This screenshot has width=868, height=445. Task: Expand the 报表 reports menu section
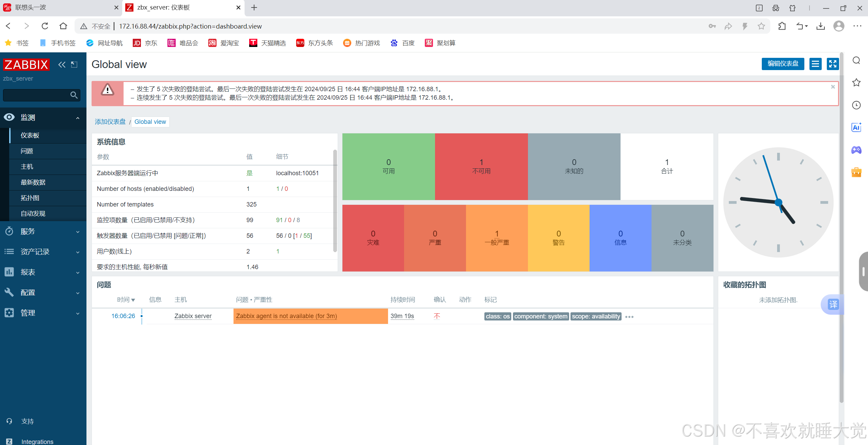[43, 272]
